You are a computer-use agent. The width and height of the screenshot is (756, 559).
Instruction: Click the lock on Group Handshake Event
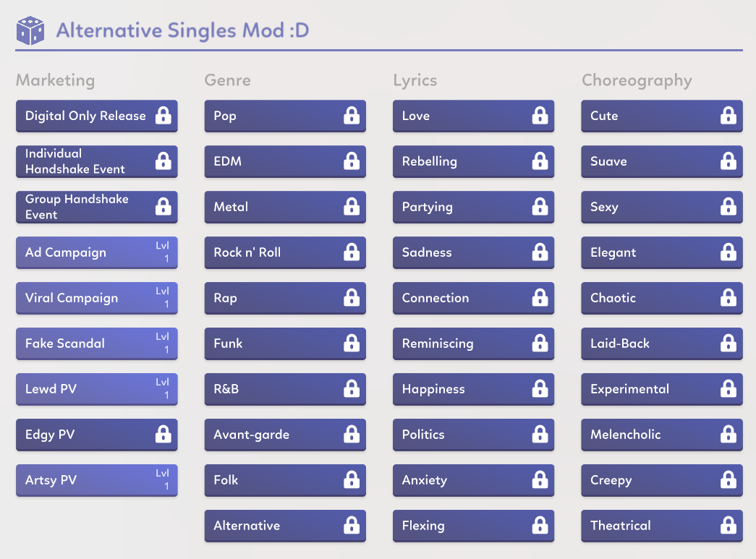tap(163, 207)
